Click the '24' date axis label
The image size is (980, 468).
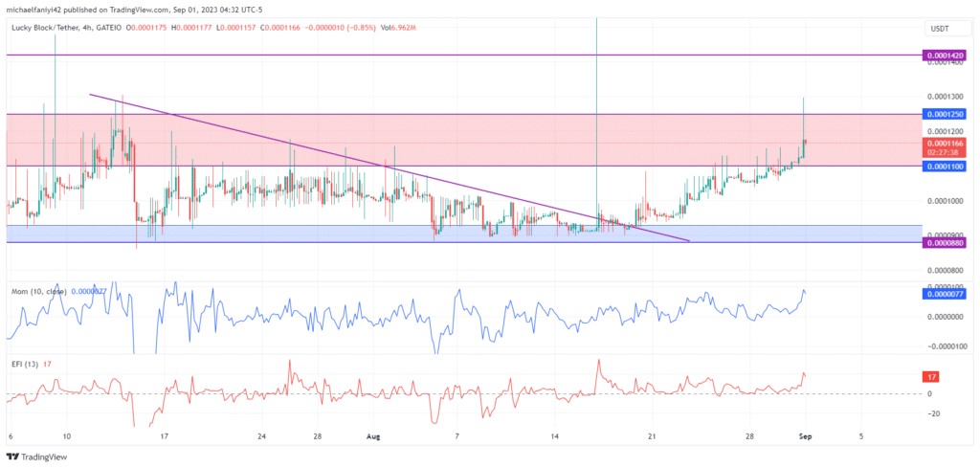262,435
